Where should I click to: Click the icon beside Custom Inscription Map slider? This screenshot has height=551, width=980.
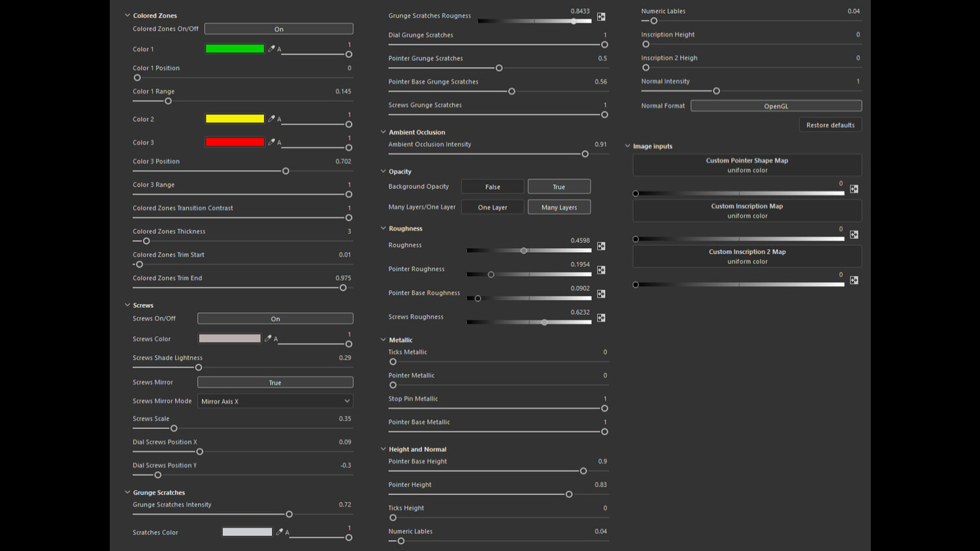click(x=854, y=235)
